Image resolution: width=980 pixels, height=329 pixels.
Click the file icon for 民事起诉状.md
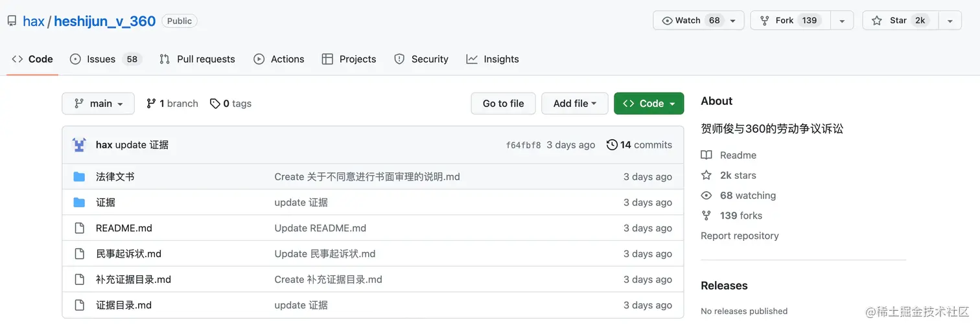pos(79,254)
